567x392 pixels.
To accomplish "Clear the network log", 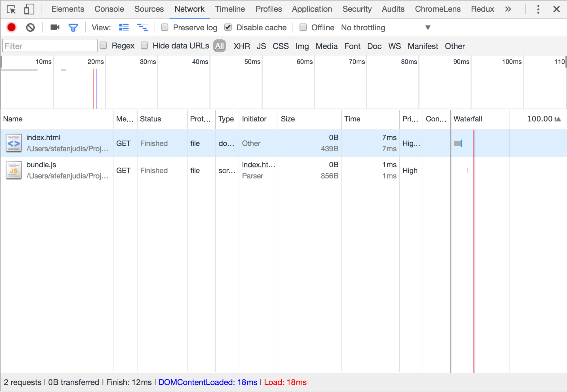I will point(30,27).
